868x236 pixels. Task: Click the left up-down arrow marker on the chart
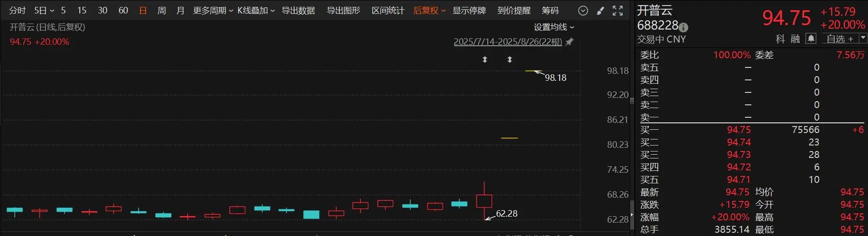pyautogui.click(x=484, y=60)
